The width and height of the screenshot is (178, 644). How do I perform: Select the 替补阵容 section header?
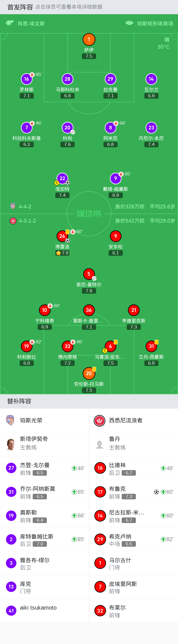tap(19, 401)
